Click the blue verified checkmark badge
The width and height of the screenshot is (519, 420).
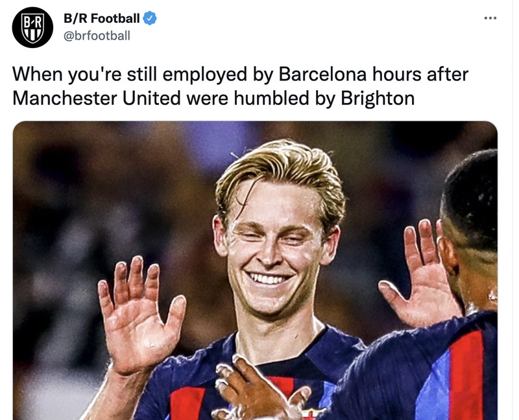(x=151, y=18)
